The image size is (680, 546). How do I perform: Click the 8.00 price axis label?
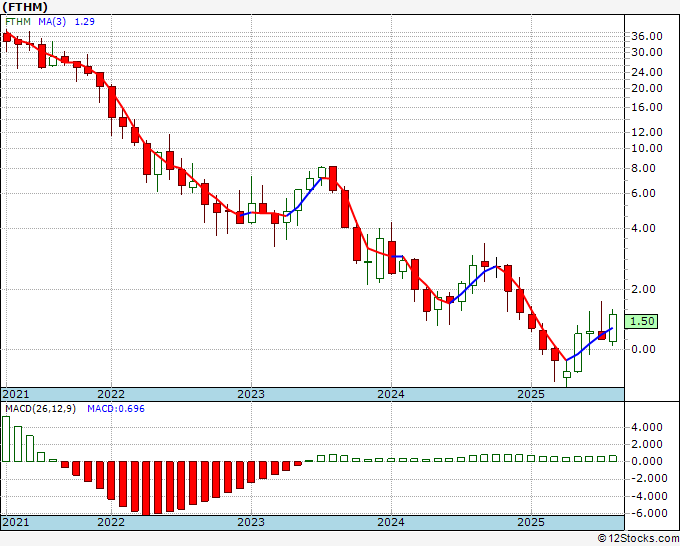(643, 168)
